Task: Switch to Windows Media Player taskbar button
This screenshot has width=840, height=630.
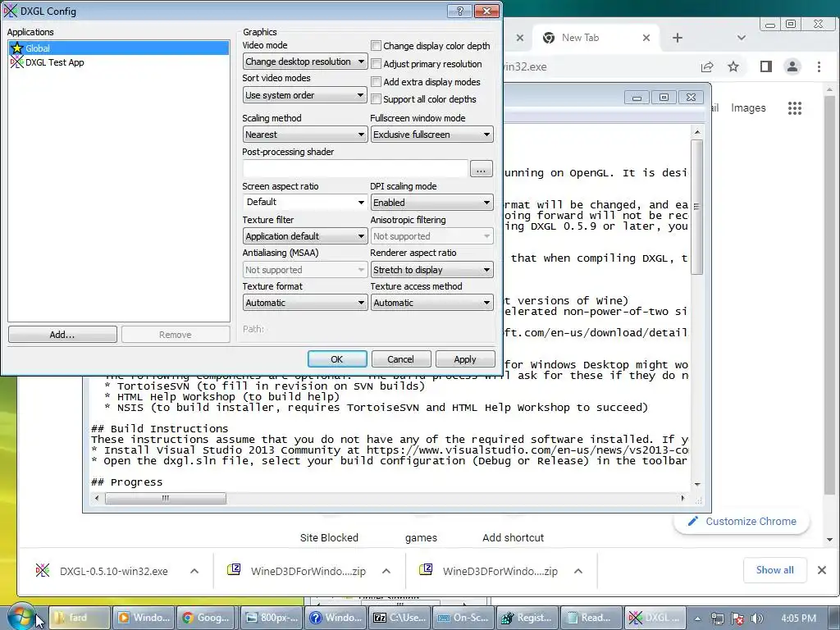Action: [144, 618]
